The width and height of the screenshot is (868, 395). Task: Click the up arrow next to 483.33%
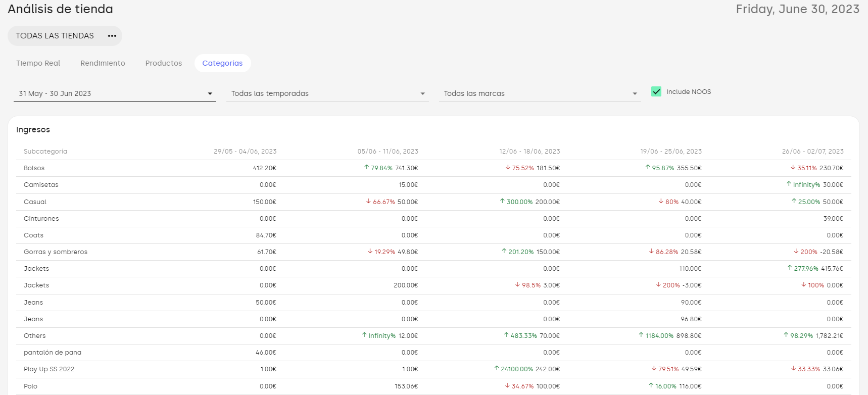tap(506, 335)
